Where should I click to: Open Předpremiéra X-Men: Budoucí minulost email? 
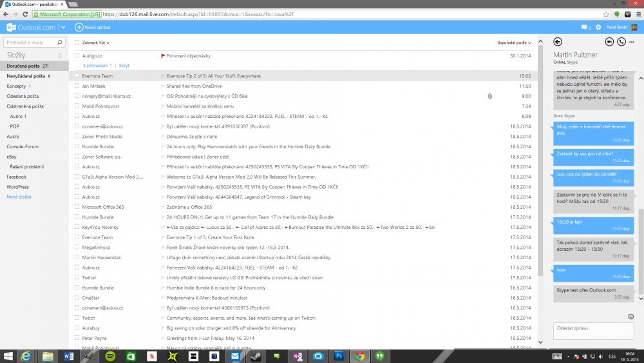207,298
